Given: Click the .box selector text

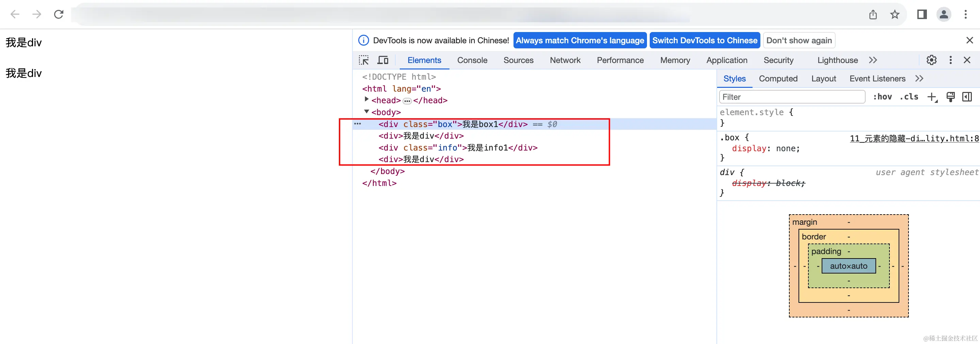Looking at the screenshot, I should coord(729,137).
